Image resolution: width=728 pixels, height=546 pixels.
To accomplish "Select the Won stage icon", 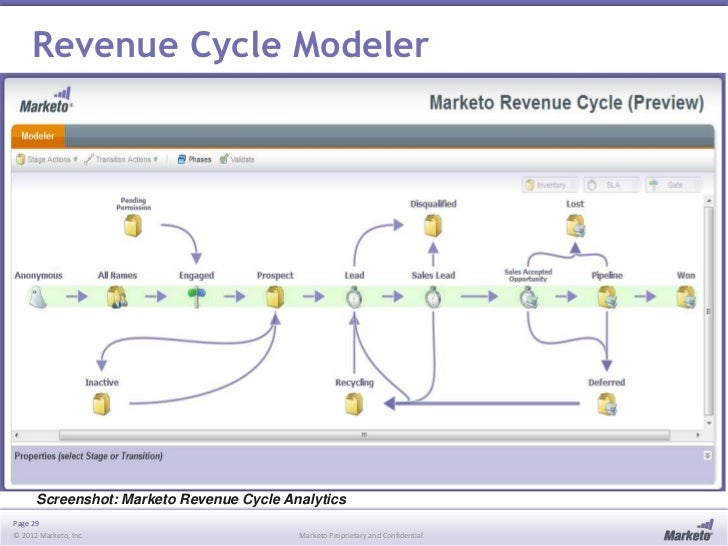I will 686,297.
